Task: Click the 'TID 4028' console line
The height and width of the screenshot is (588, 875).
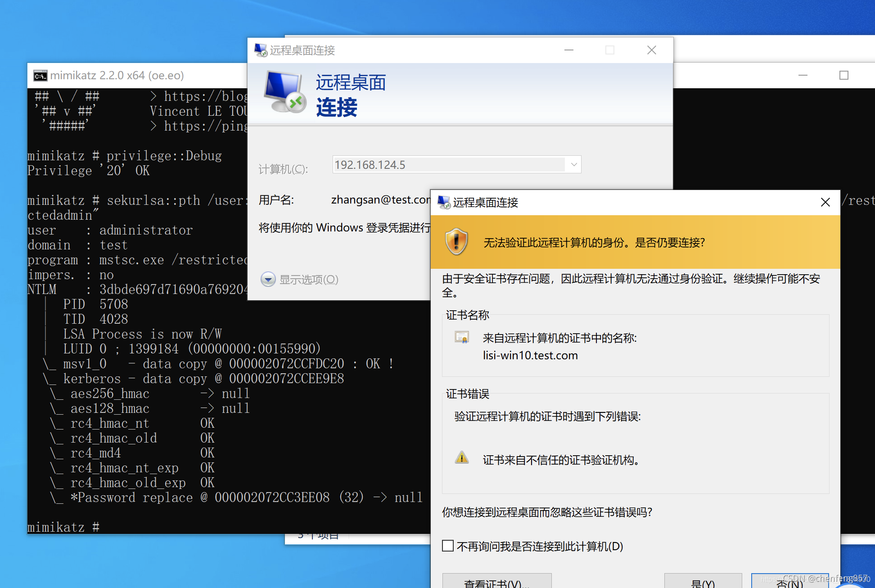Action: (96, 319)
